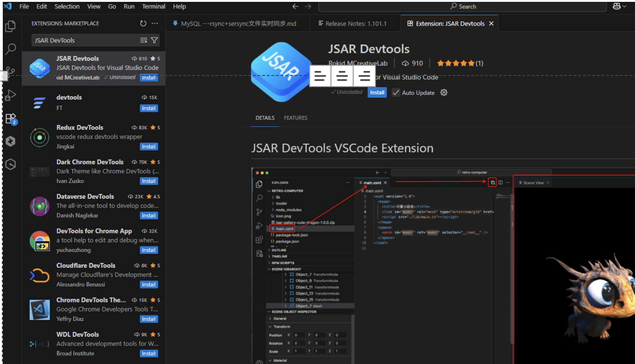635x364 pixels.
Task: Switch to the FEATURES tab
Action: (x=295, y=118)
